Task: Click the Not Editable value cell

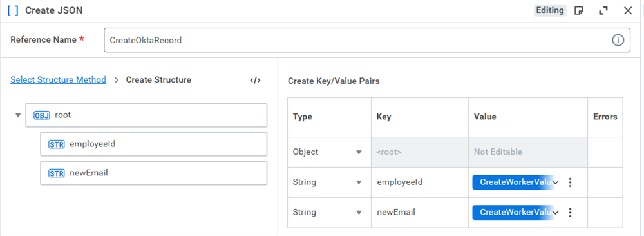Action: 528,152
